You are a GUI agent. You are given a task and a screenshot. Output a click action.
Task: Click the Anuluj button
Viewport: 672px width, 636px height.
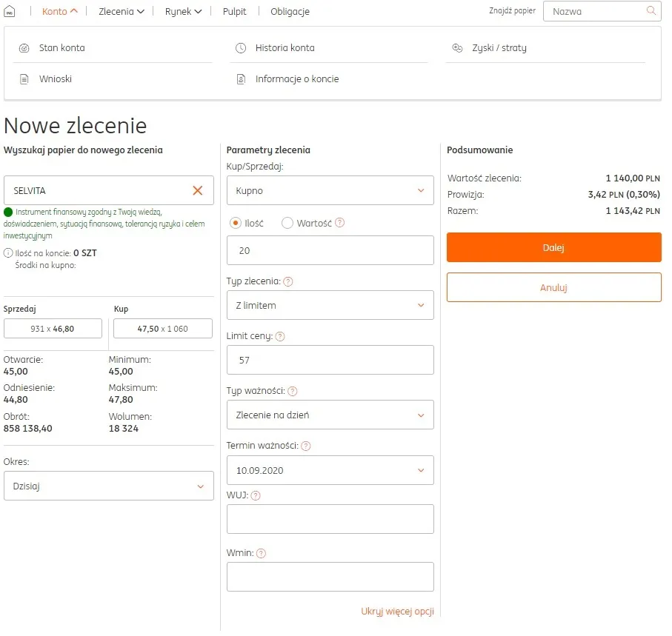(x=553, y=287)
